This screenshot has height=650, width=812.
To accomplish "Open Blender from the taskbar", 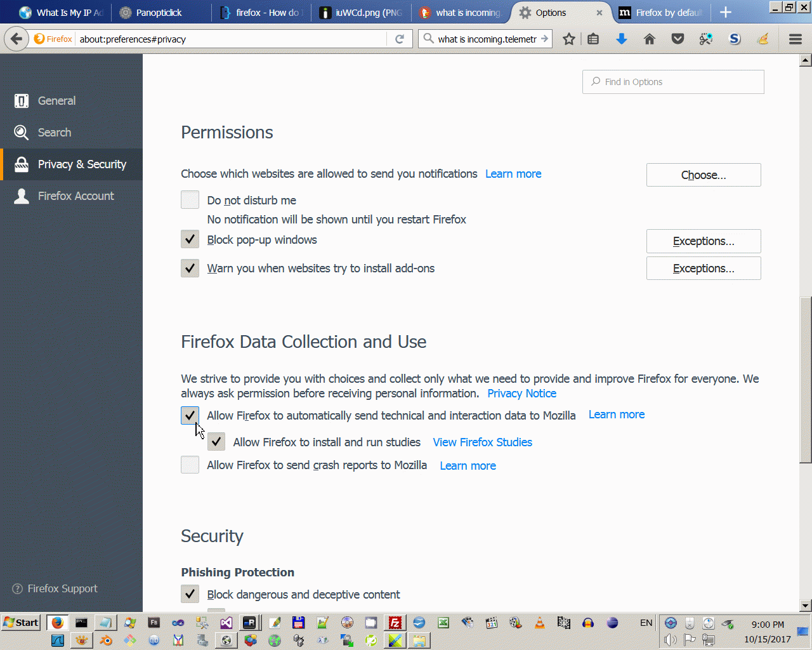I will 106,640.
